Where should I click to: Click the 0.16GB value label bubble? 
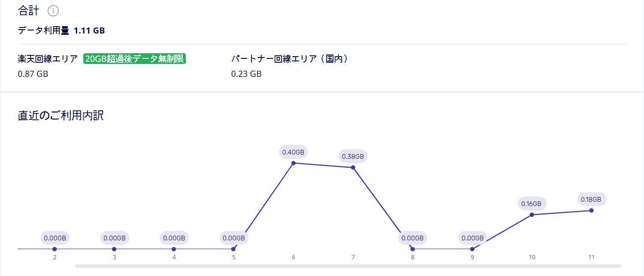[532, 203]
